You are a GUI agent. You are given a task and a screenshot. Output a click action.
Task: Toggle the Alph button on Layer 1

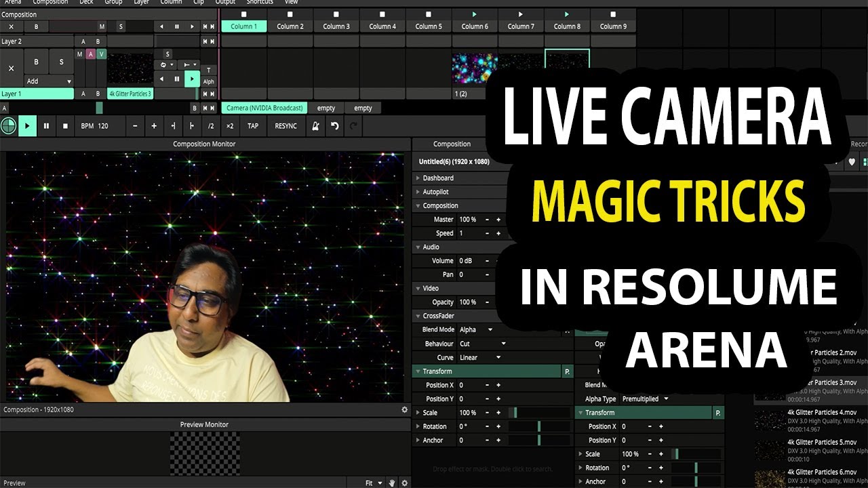pos(209,81)
